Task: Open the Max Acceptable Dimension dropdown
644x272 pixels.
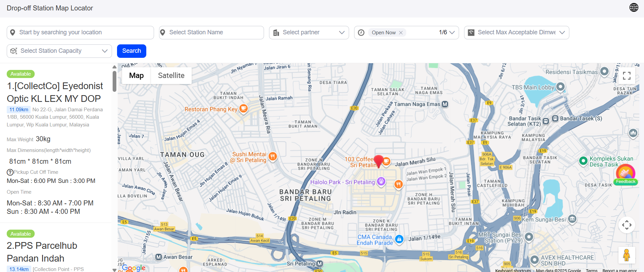Action: (x=517, y=33)
